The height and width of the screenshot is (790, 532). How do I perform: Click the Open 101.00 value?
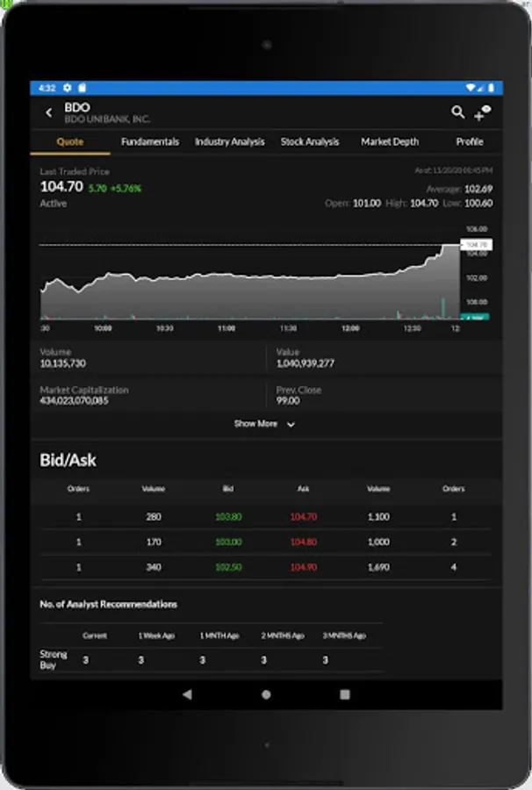click(367, 204)
